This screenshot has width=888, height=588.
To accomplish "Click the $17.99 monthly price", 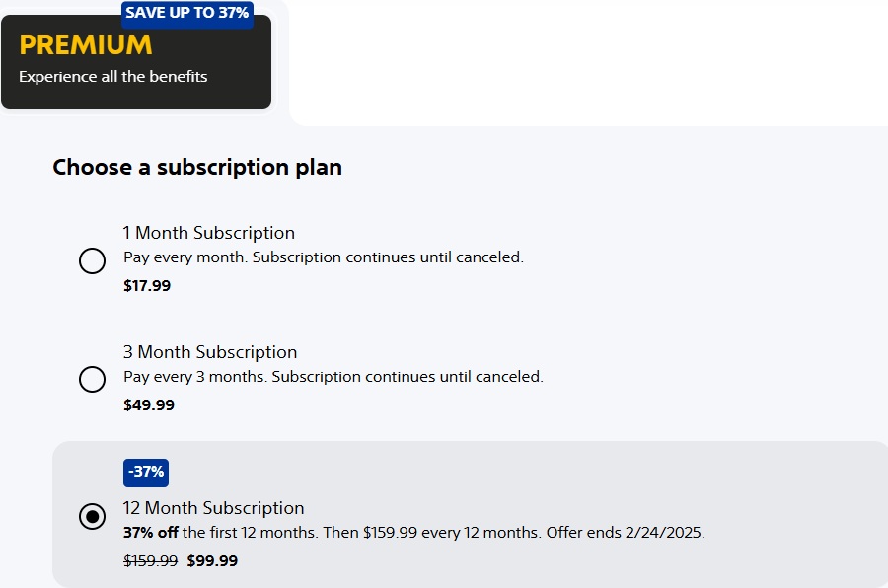I will coord(147,286).
